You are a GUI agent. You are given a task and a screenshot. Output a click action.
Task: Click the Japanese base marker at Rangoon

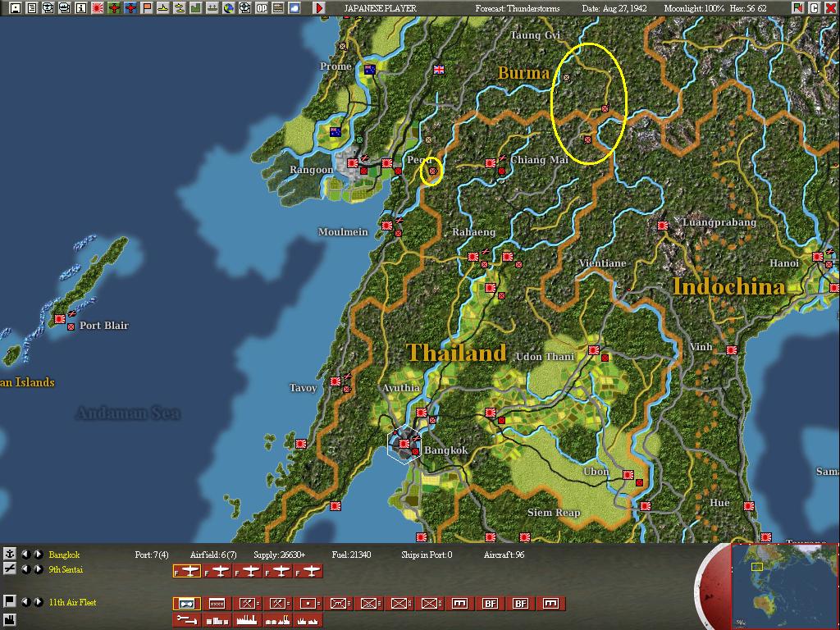(353, 163)
